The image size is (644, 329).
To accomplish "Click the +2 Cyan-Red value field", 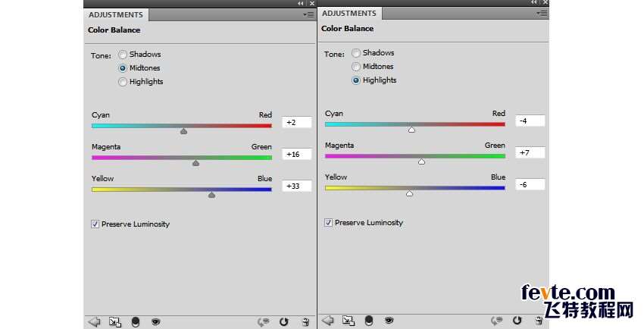I will point(296,122).
